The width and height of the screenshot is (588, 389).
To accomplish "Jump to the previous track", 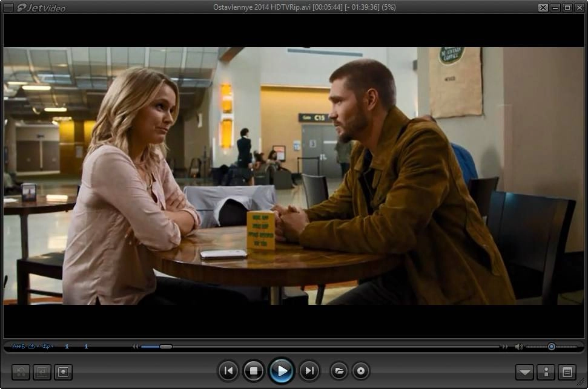I will (228, 371).
